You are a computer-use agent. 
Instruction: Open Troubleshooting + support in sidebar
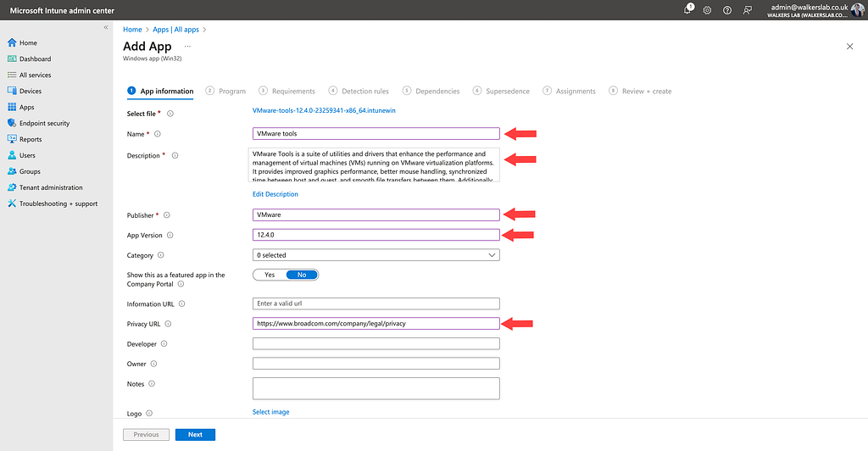(58, 203)
